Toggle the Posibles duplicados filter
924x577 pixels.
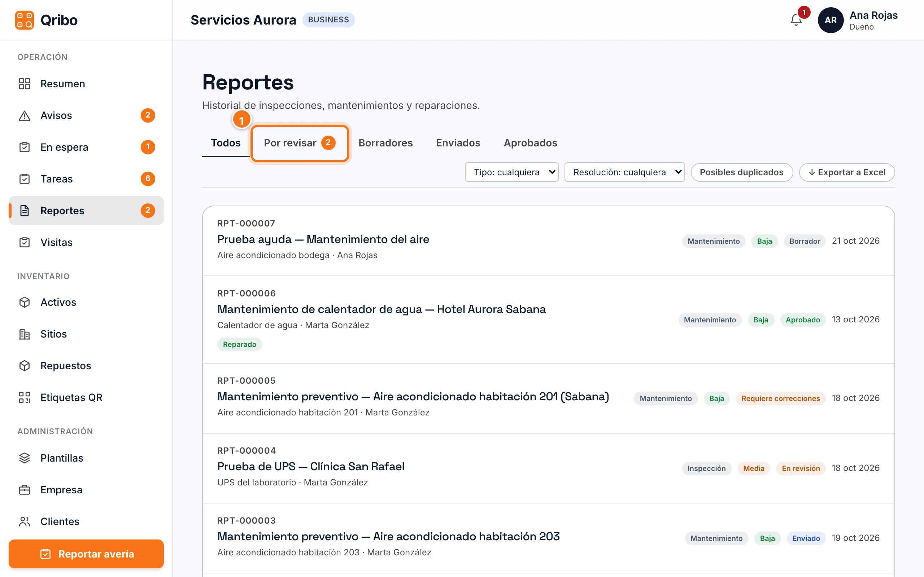tap(741, 172)
